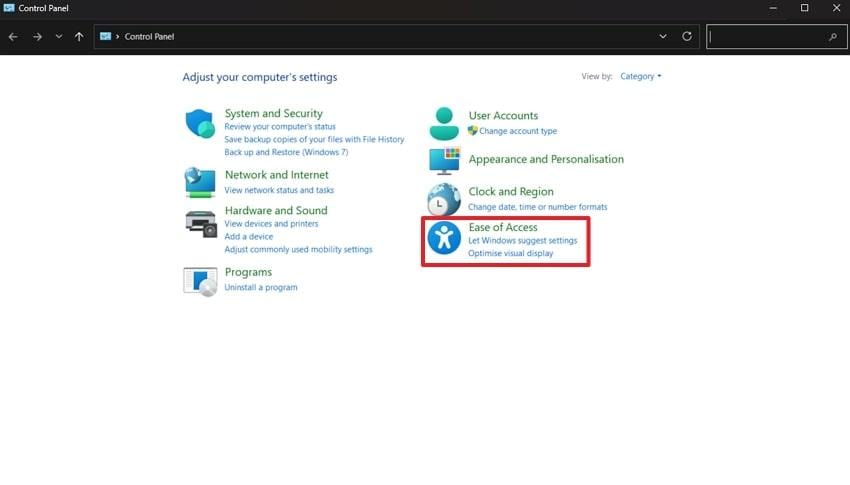Go back with the back arrow
This screenshot has width=850, height=485.
13,37
